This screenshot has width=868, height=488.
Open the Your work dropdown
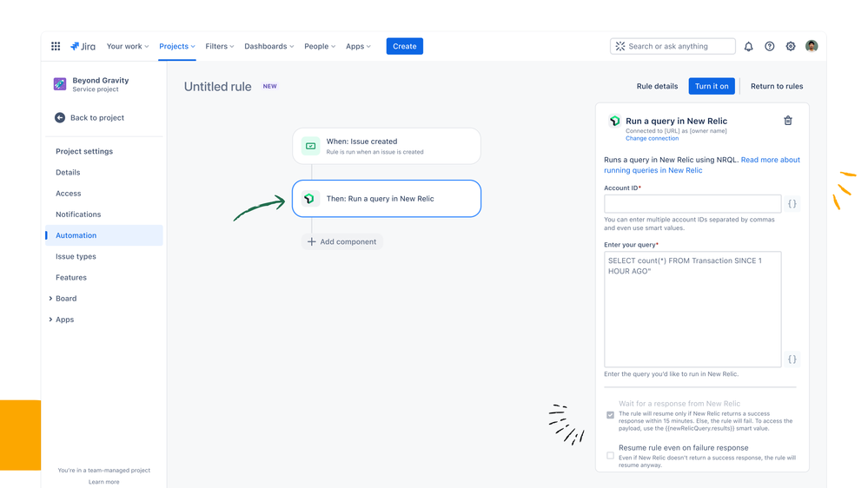click(x=128, y=47)
